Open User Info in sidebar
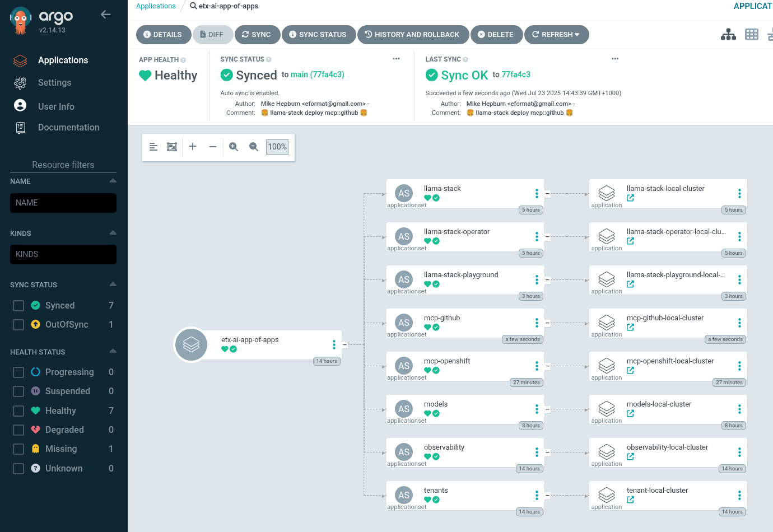Viewport: 773px width, 532px height. point(56,106)
